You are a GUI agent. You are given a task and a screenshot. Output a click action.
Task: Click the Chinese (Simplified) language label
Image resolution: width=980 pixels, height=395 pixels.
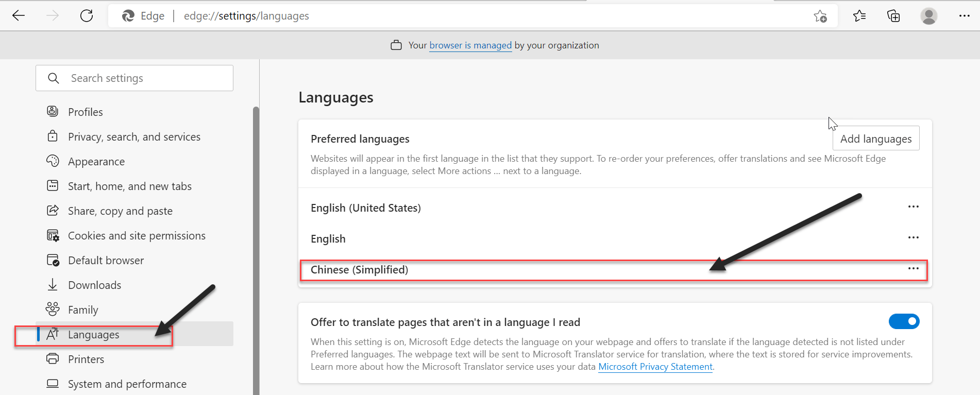coord(359,270)
